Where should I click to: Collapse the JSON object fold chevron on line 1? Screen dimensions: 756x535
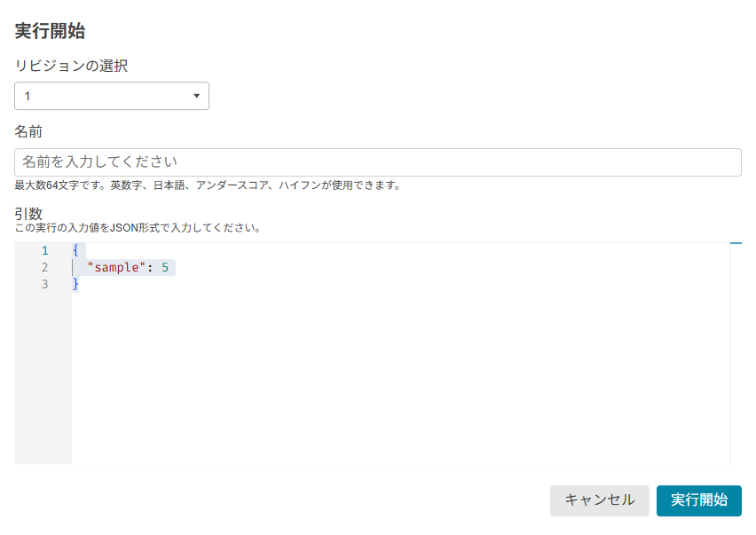(x=62, y=250)
